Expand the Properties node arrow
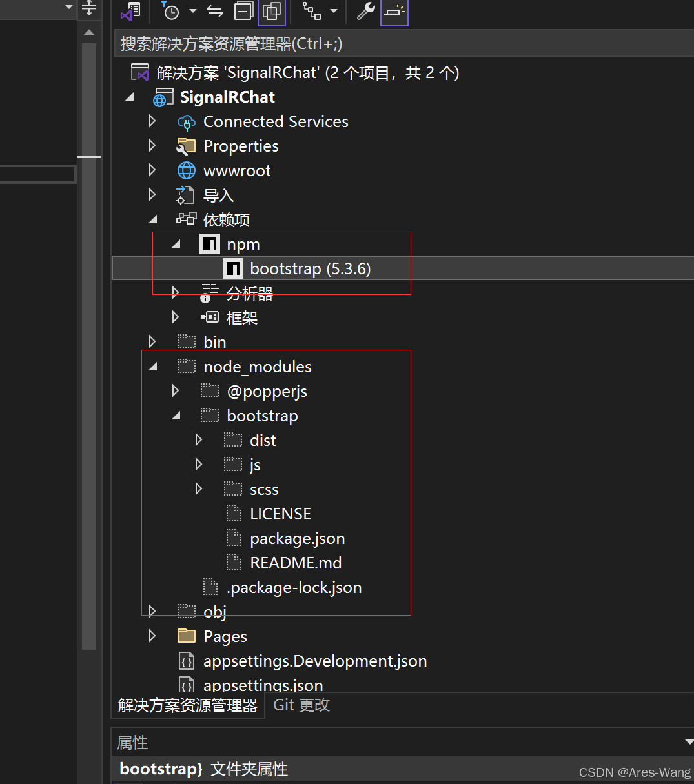 pyautogui.click(x=152, y=146)
